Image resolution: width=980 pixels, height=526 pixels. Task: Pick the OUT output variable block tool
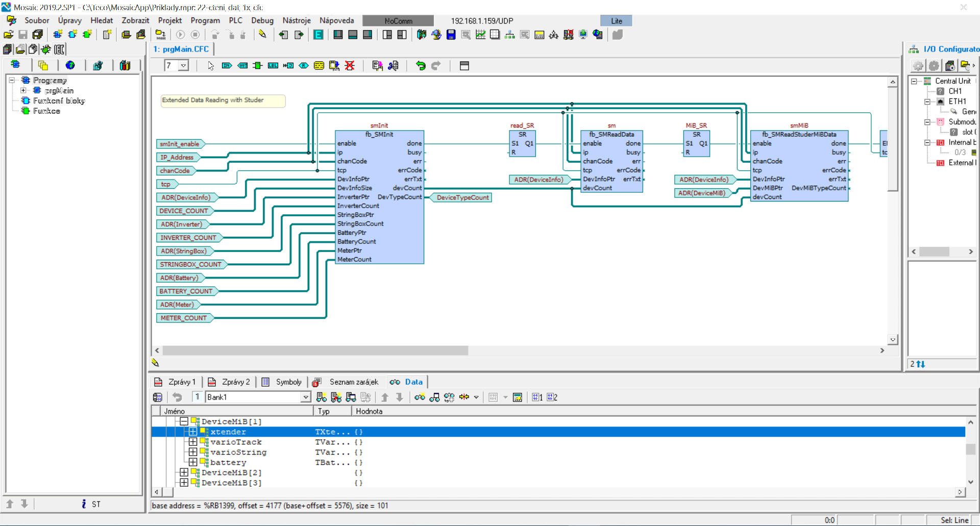click(x=242, y=66)
